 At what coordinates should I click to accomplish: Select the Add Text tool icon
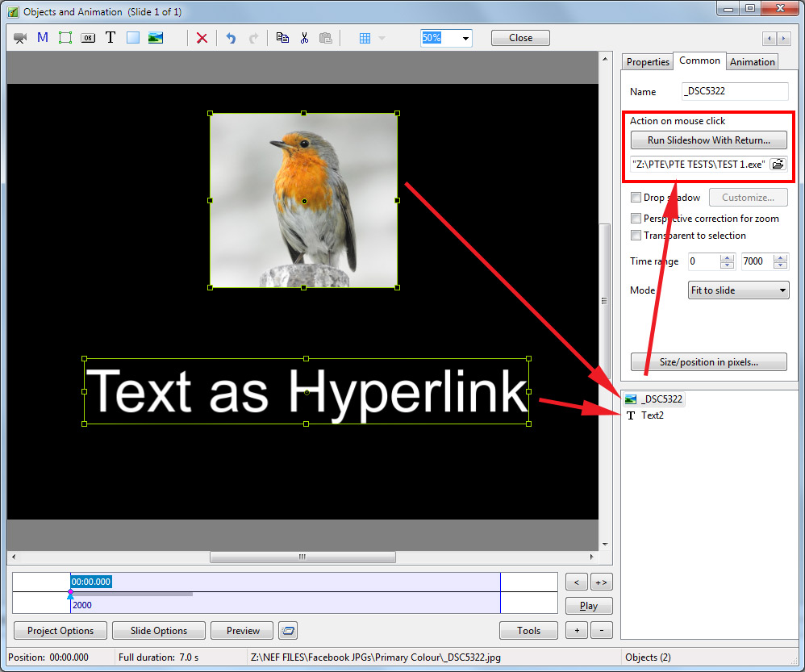[110, 37]
